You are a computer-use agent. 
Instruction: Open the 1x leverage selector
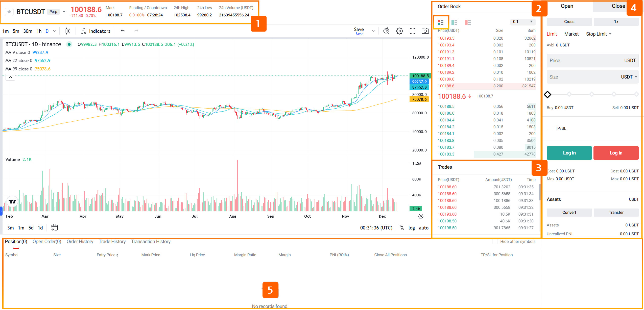616,22
